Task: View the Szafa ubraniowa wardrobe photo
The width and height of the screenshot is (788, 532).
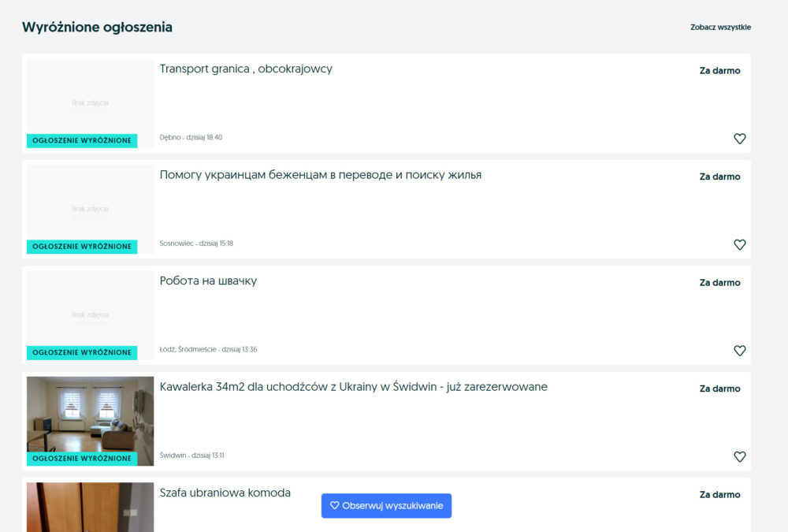Action: pyautogui.click(x=91, y=508)
